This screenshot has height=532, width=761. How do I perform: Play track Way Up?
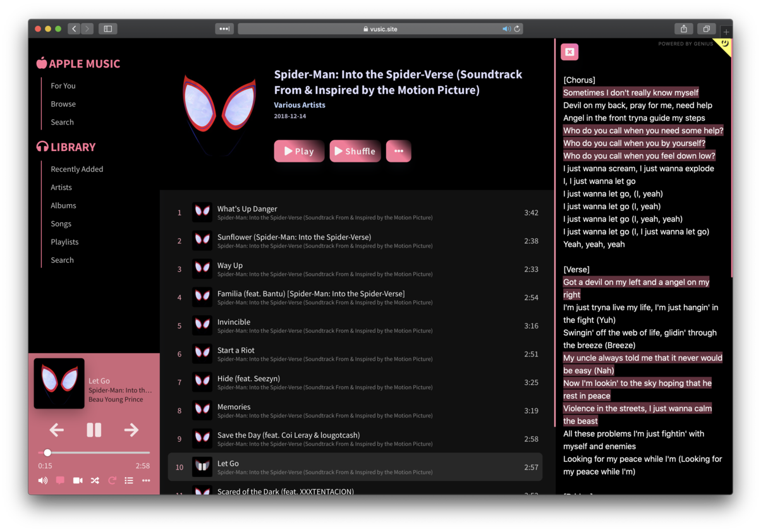(x=355, y=269)
